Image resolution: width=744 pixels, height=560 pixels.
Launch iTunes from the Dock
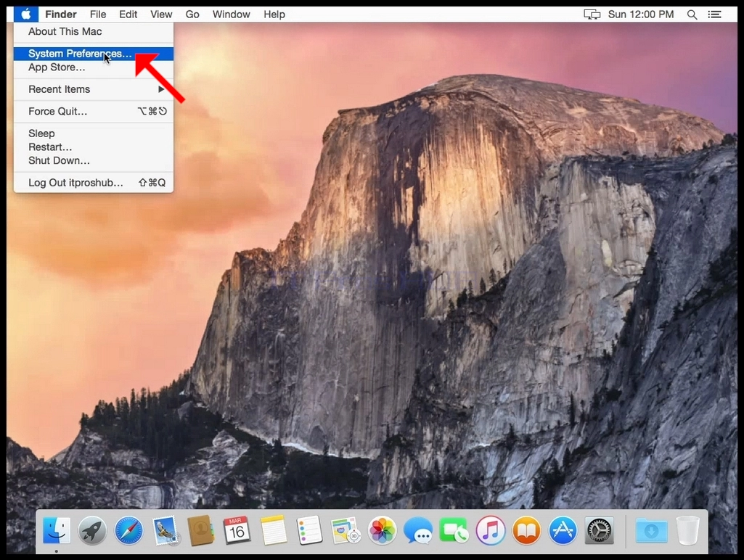[x=490, y=530]
